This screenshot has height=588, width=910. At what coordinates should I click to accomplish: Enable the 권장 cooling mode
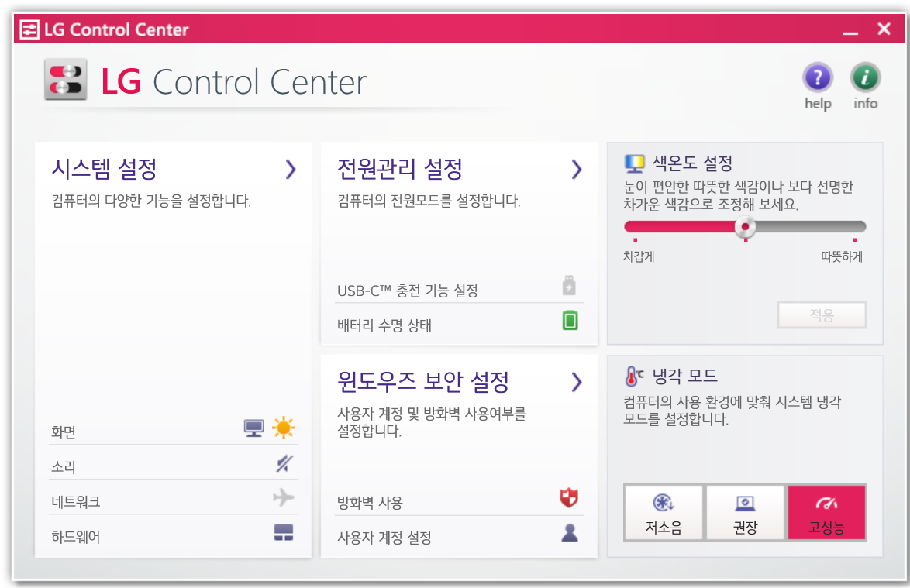pos(745,512)
